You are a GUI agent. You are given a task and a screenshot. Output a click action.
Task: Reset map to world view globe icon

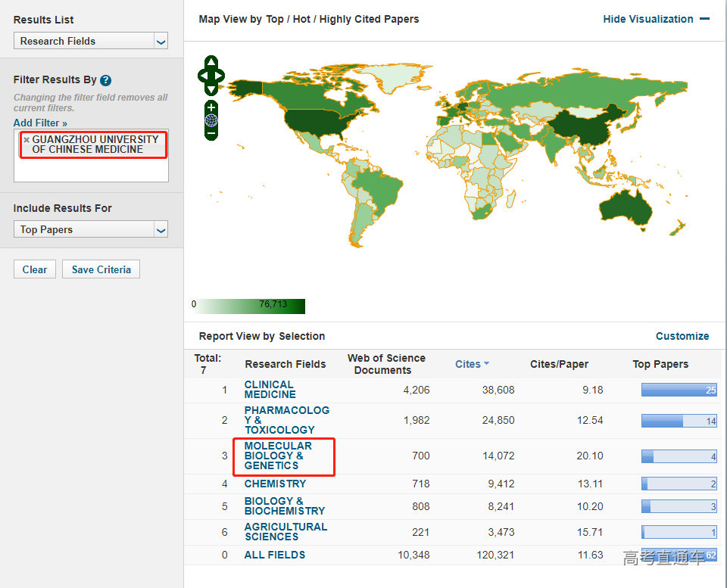pyautogui.click(x=211, y=120)
